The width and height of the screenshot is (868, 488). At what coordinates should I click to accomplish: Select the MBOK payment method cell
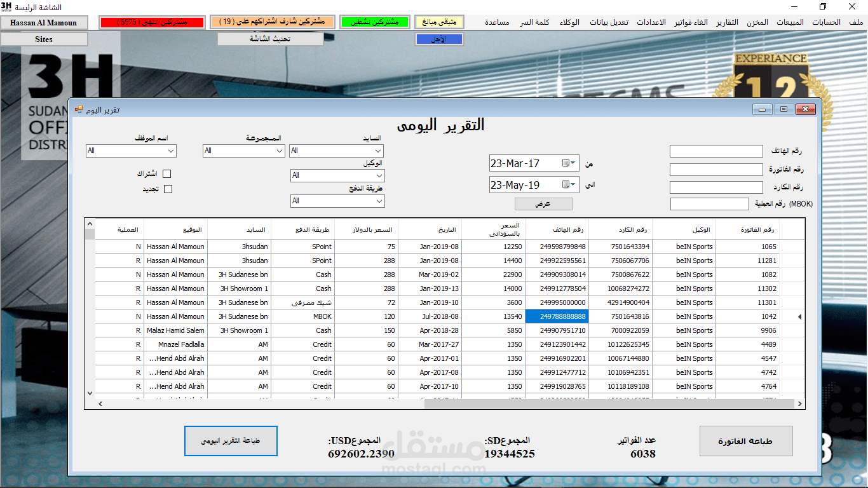pyautogui.click(x=302, y=316)
